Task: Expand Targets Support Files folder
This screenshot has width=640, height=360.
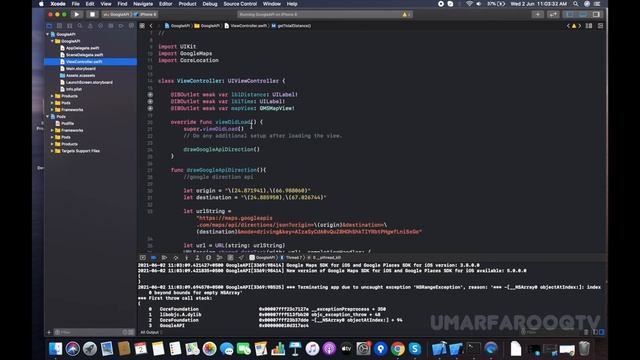Action: [52, 151]
